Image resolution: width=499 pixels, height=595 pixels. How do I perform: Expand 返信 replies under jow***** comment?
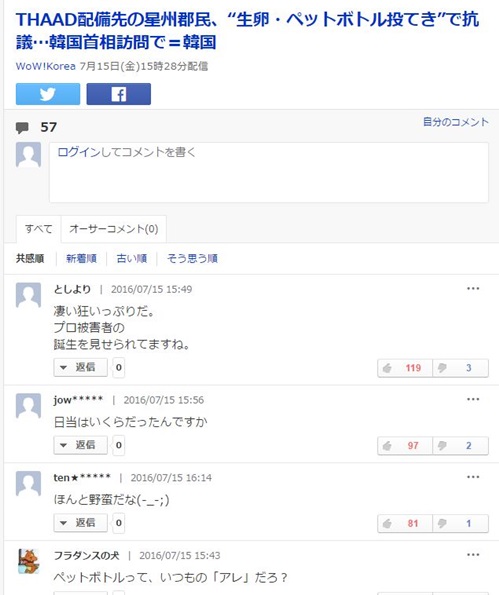(80, 445)
